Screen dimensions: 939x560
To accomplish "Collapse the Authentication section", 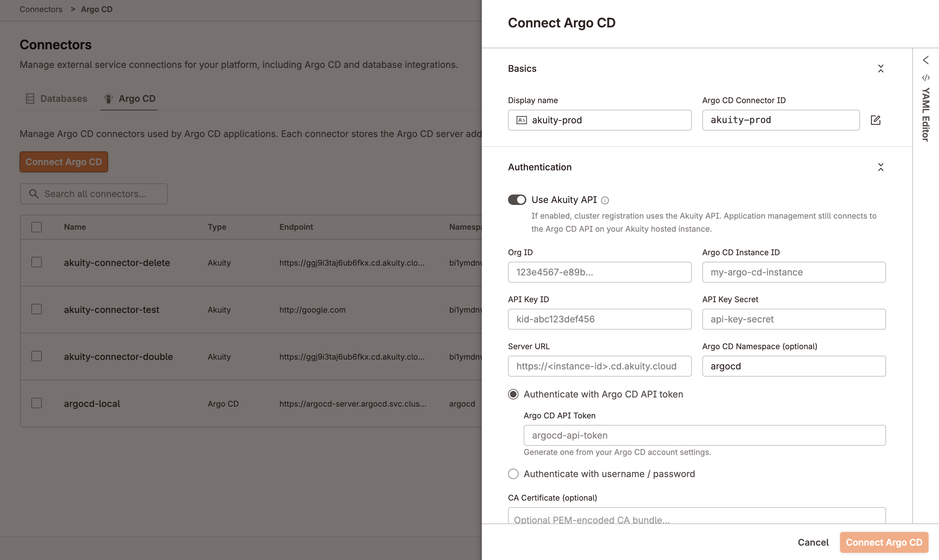I will 881,167.
